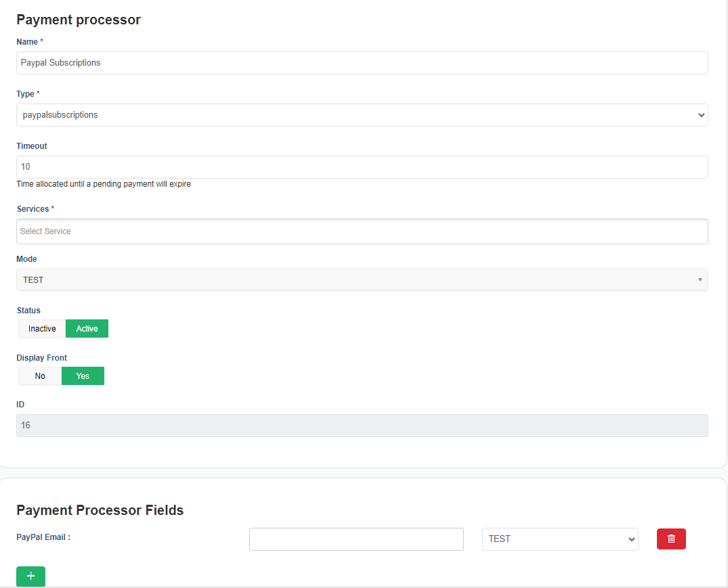The height and width of the screenshot is (588, 728).
Task: Click the PayPal Email mode dropdown chevron
Action: pyautogui.click(x=631, y=539)
